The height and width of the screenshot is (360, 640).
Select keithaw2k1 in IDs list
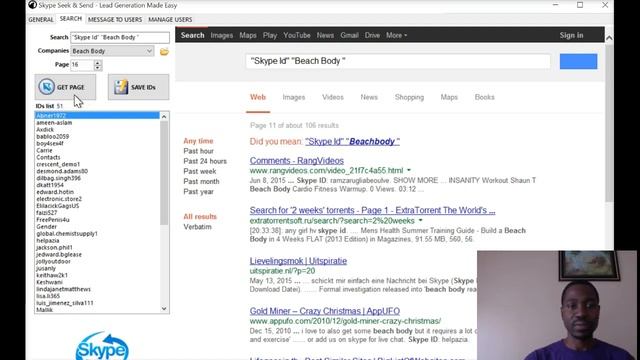[52, 275]
